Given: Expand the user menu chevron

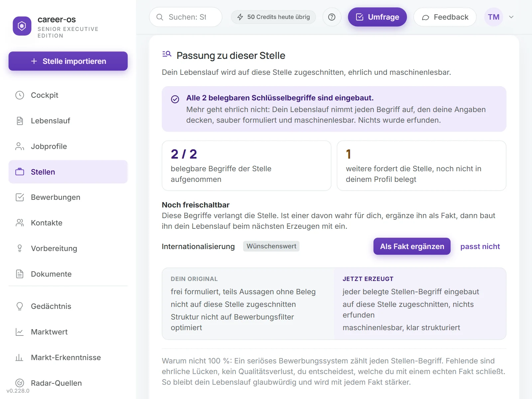Looking at the screenshot, I should (x=511, y=17).
